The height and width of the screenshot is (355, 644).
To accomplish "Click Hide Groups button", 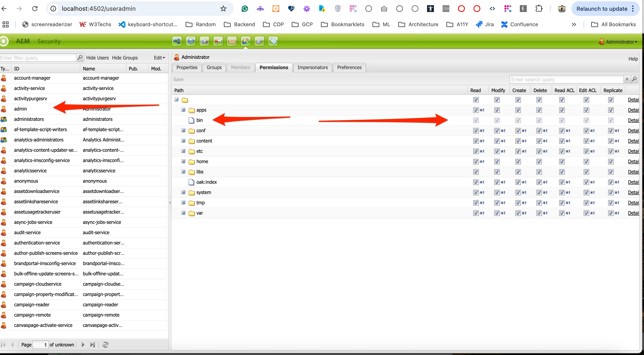I will point(125,58).
